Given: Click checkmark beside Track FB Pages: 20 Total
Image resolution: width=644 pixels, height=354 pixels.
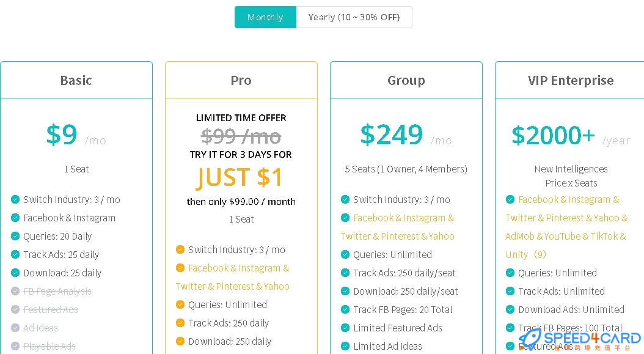Looking at the screenshot, I should coord(345,309).
